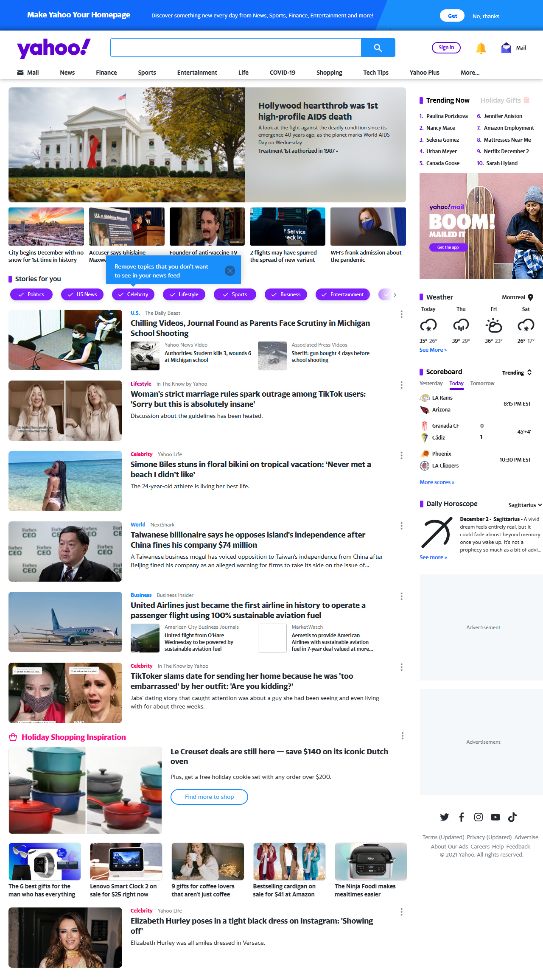This screenshot has height=980, width=543.
Task: Expand the More... navigation menu
Action: click(x=470, y=73)
